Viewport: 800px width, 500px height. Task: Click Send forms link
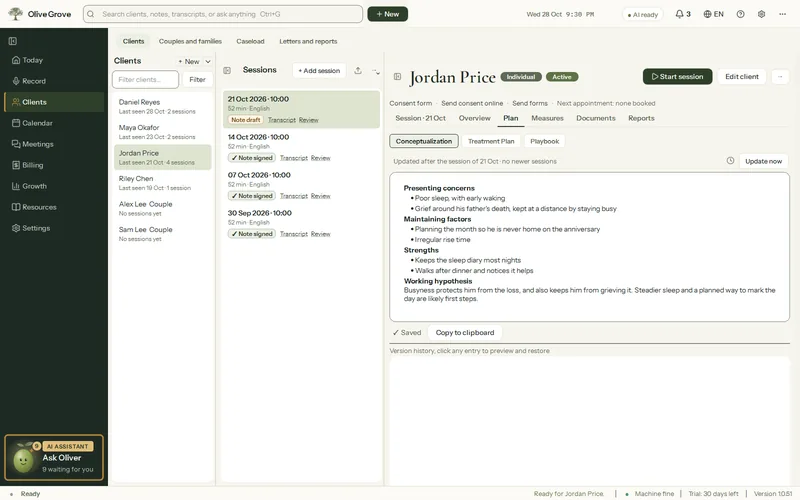click(530, 103)
